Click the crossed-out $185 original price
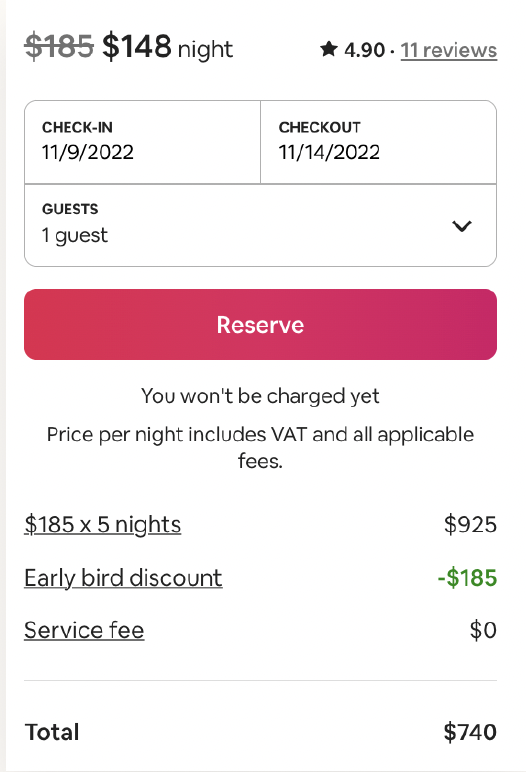This screenshot has height=772, width=526. 59,46
